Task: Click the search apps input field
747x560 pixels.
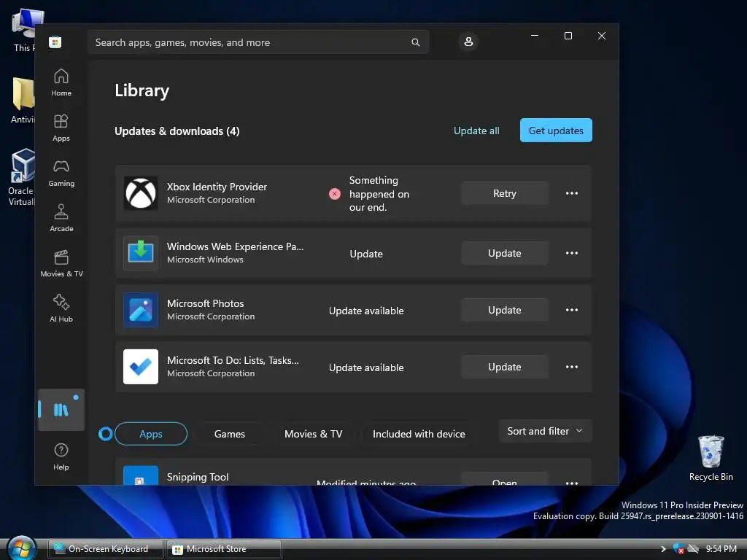Action: [258, 42]
